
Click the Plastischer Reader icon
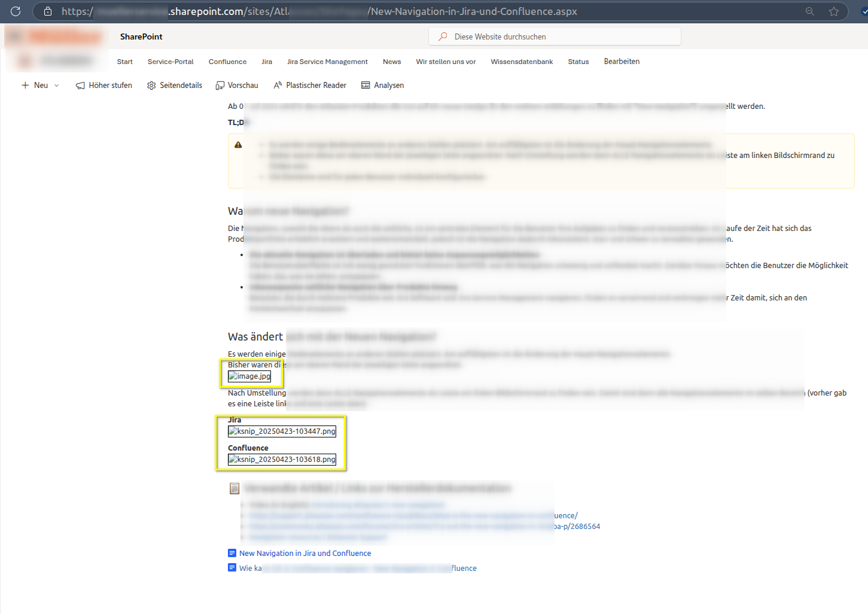coord(278,86)
